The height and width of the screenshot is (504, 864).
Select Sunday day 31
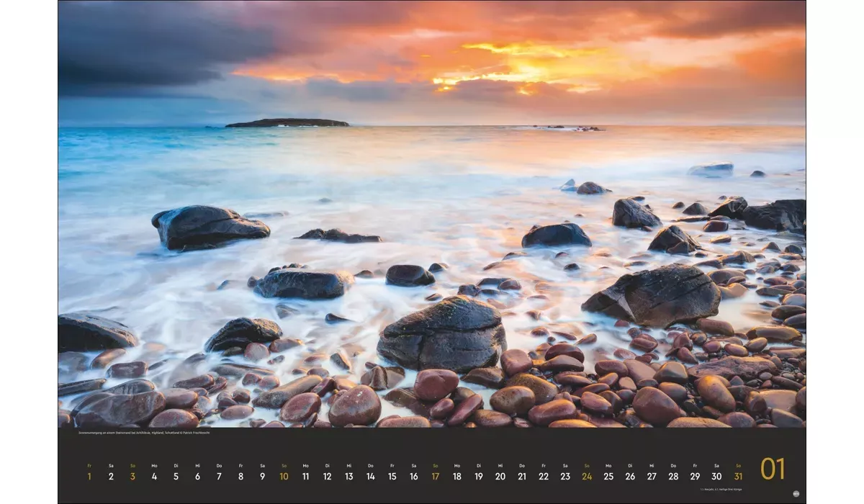pyautogui.click(x=738, y=472)
